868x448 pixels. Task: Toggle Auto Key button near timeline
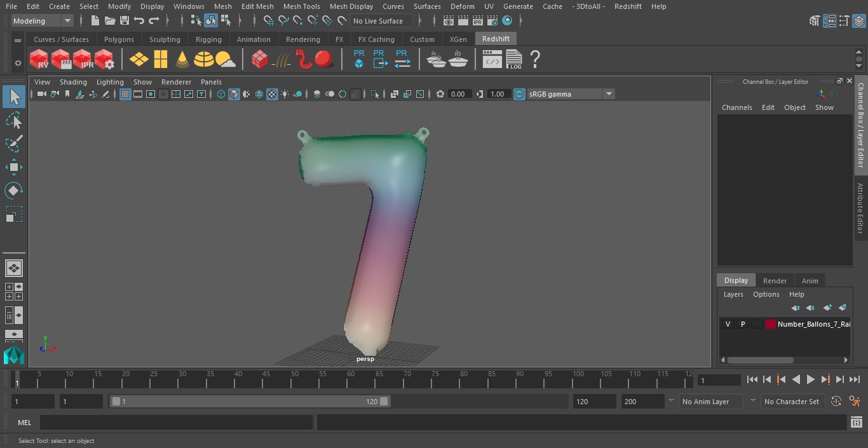tap(836, 402)
